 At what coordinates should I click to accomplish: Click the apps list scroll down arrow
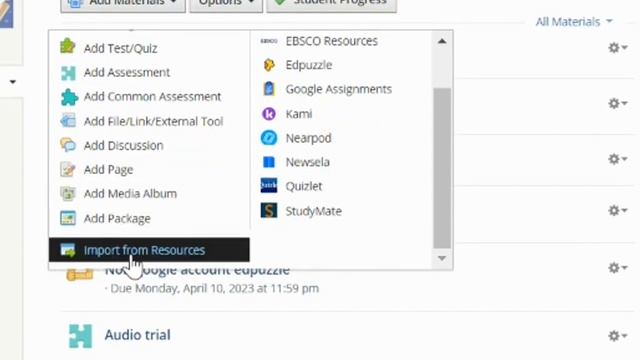pyautogui.click(x=442, y=258)
